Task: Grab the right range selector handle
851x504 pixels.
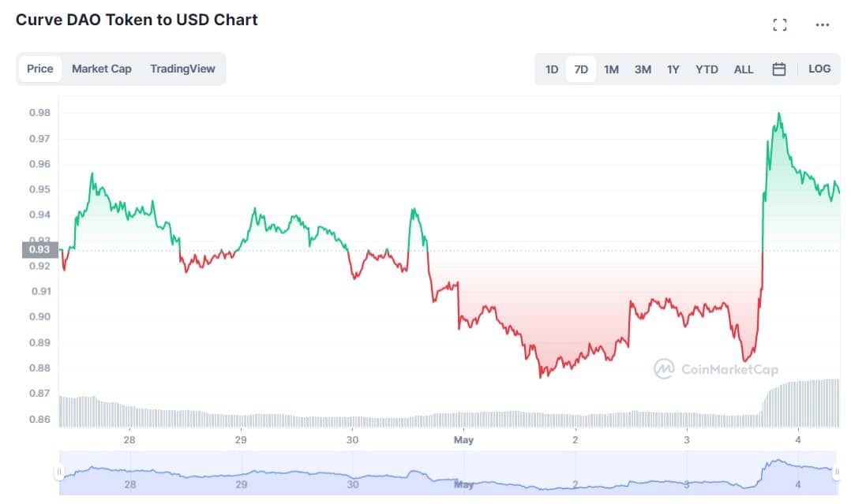Action: pyautogui.click(x=836, y=472)
